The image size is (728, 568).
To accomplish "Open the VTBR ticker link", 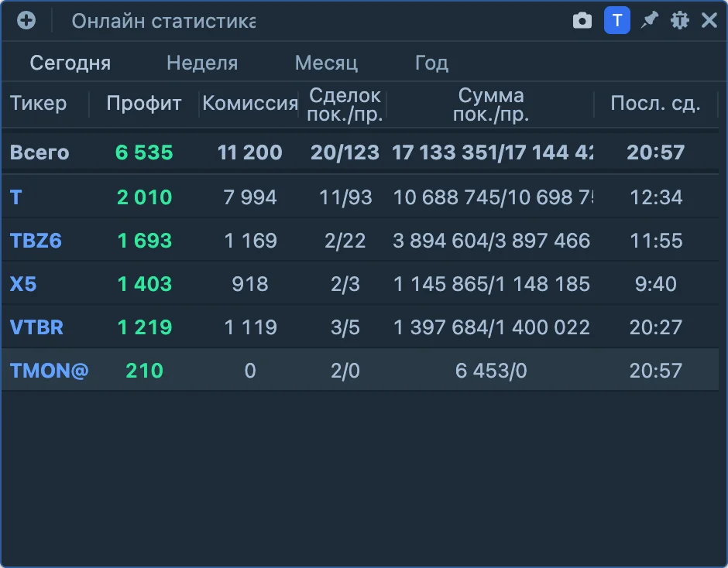I will [36, 327].
